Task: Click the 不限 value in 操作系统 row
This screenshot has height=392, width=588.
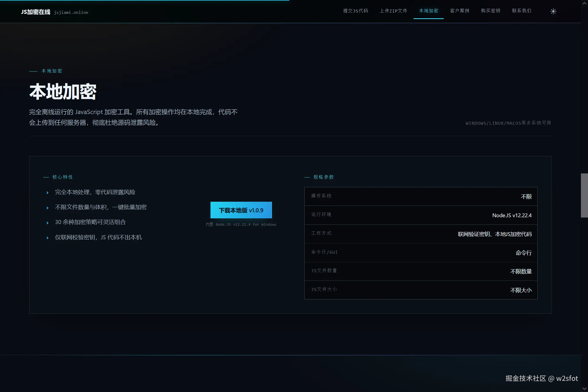Action: (x=526, y=197)
